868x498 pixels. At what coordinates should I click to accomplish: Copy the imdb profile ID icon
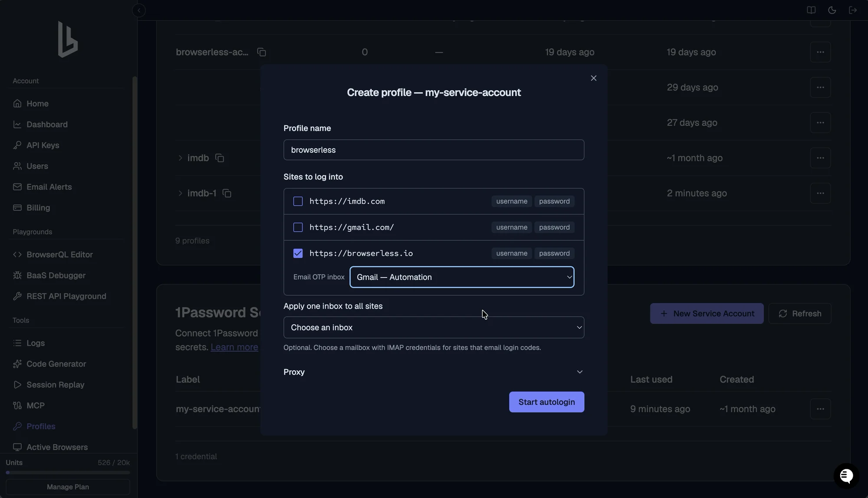pyautogui.click(x=220, y=158)
